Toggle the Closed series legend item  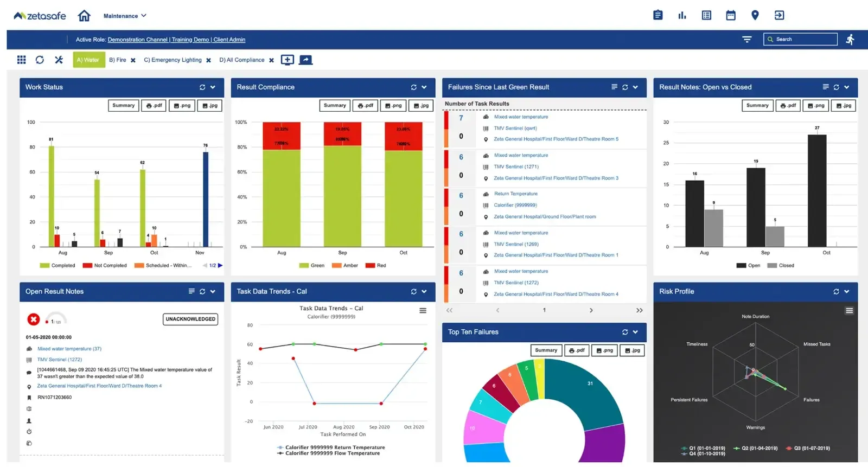click(x=781, y=266)
